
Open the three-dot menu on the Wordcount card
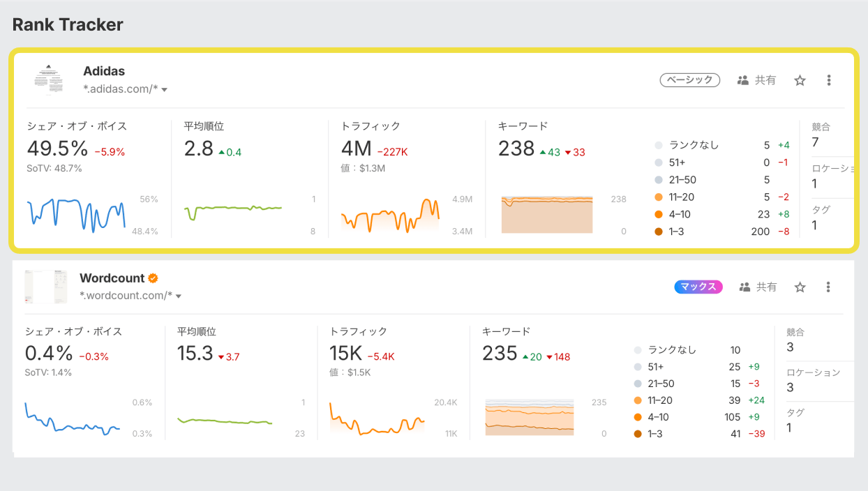[829, 287]
